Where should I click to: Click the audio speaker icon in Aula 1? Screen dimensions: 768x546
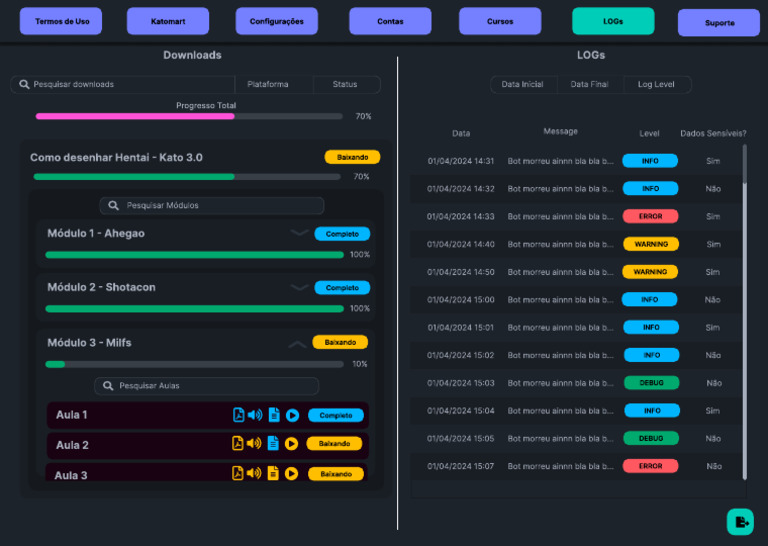(254, 415)
